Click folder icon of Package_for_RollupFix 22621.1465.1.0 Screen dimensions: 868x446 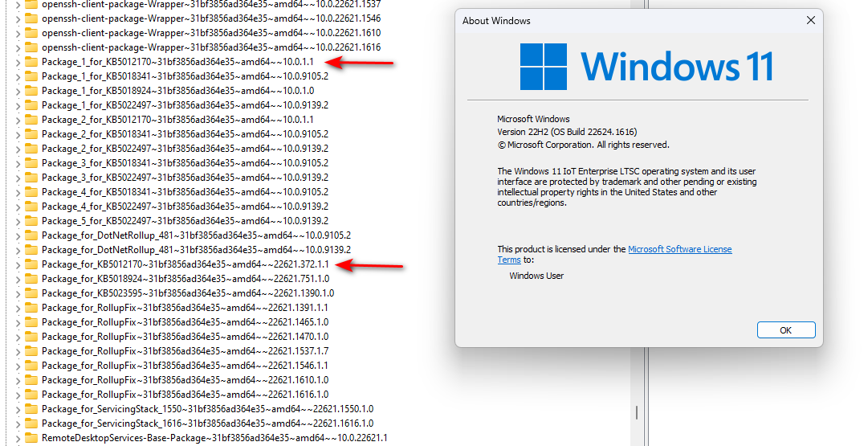coord(31,322)
